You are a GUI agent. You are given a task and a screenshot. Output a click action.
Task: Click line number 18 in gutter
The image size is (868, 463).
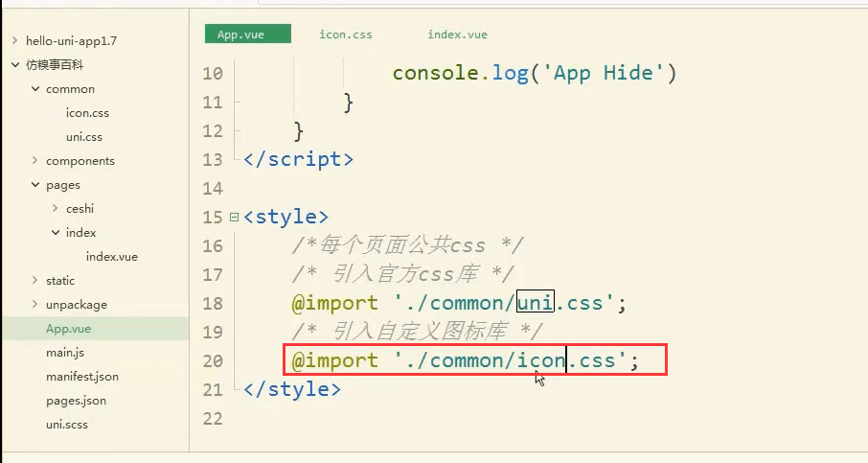click(213, 304)
